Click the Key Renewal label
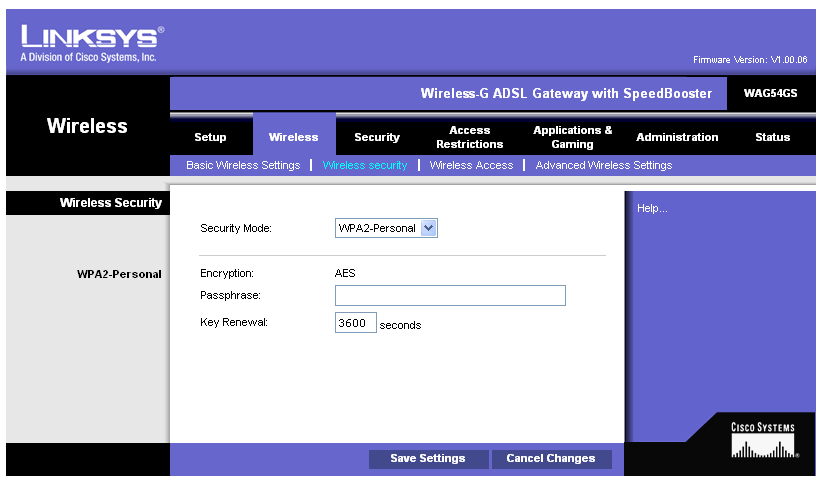Image resolution: width=822 pixels, height=481 pixels. [x=234, y=322]
